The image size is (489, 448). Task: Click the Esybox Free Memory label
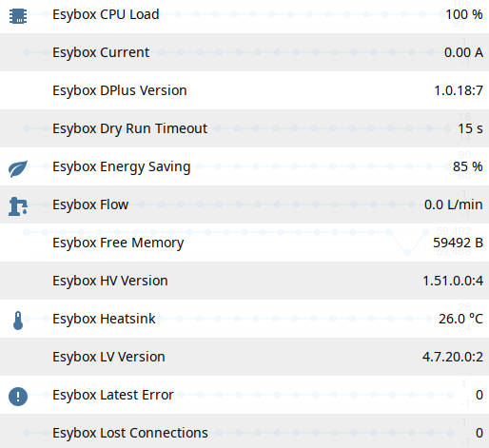(118, 243)
